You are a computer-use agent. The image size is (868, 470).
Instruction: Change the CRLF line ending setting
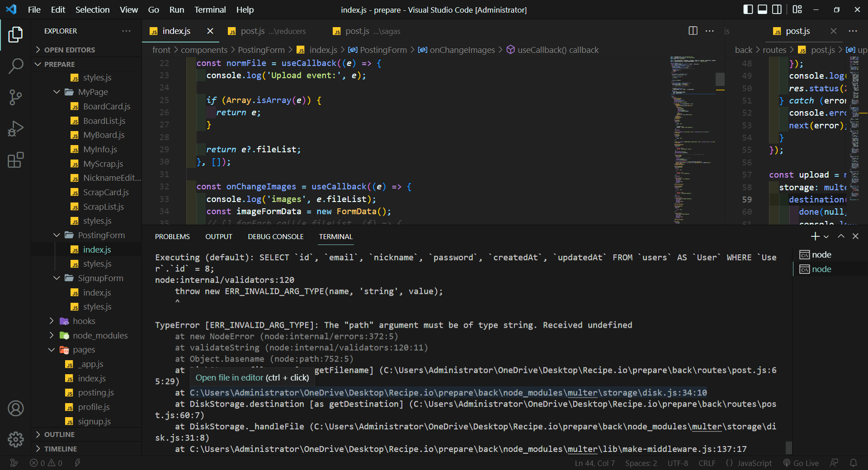[707, 463]
